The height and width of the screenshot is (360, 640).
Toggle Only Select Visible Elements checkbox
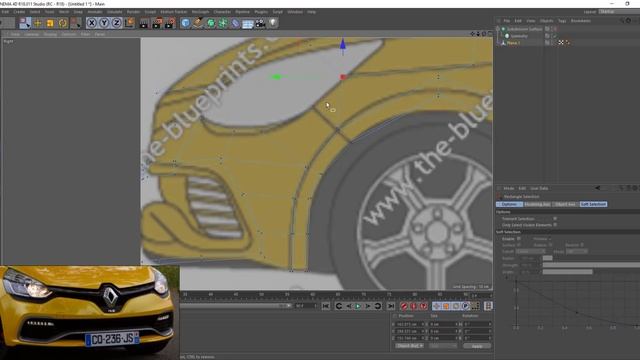coord(555,225)
